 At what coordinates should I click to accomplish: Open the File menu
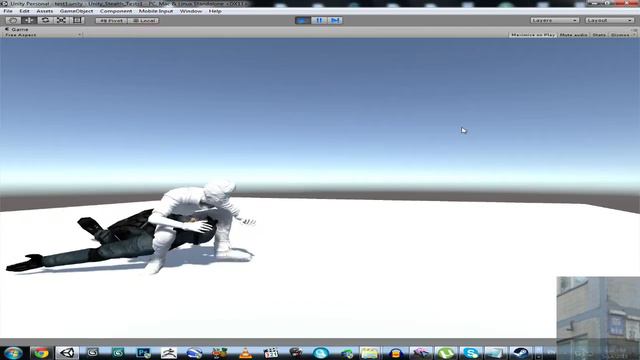(8, 11)
